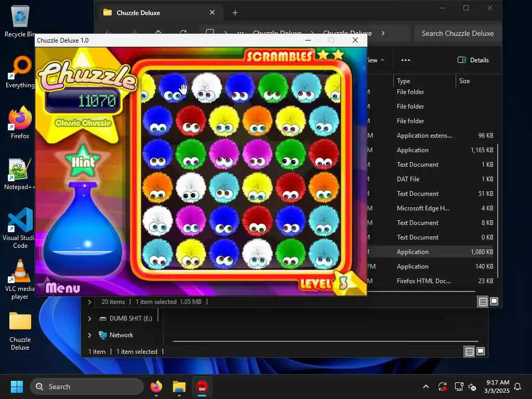Select Text Document row sized 51 KB
The image size is (532, 399).
pyautogui.click(x=431, y=194)
